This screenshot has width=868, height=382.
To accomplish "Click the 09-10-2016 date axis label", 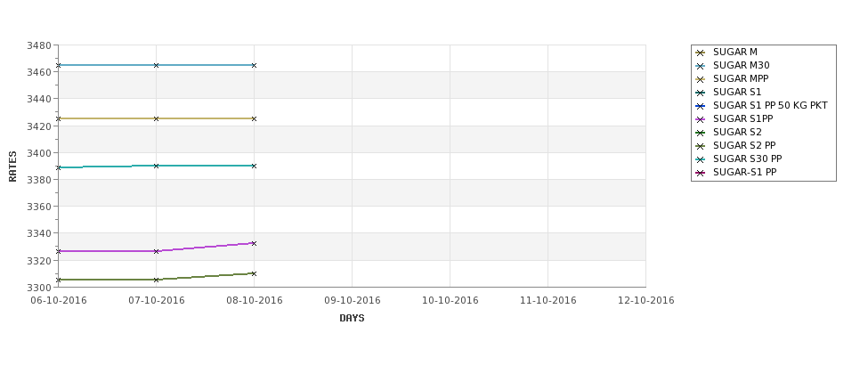I will (x=352, y=301).
